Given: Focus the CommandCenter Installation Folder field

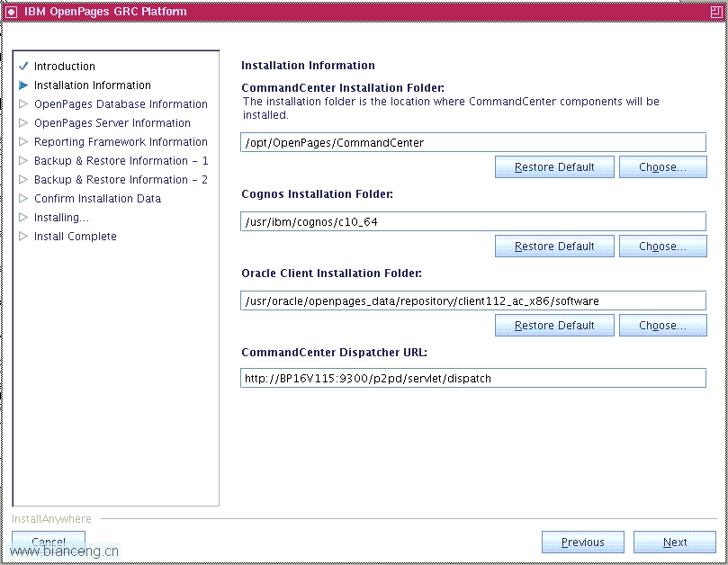Looking at the screenshot, I should click(473, 142).
